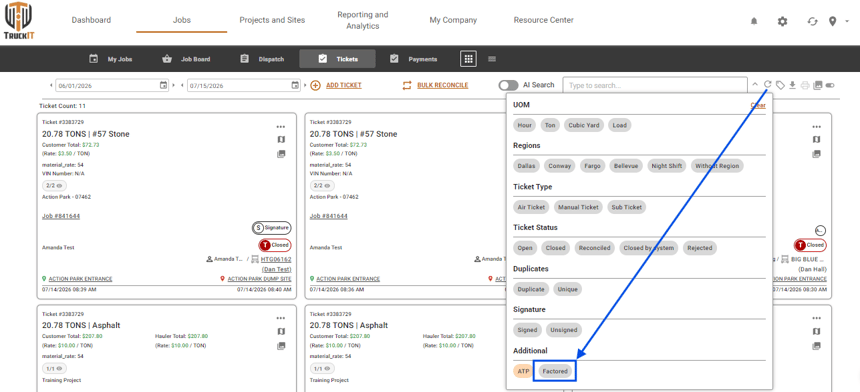The width and height of the screenshot is (860, 392).
Task: Toggle the Cubic Yard filter chip
Action: [584, 125]
